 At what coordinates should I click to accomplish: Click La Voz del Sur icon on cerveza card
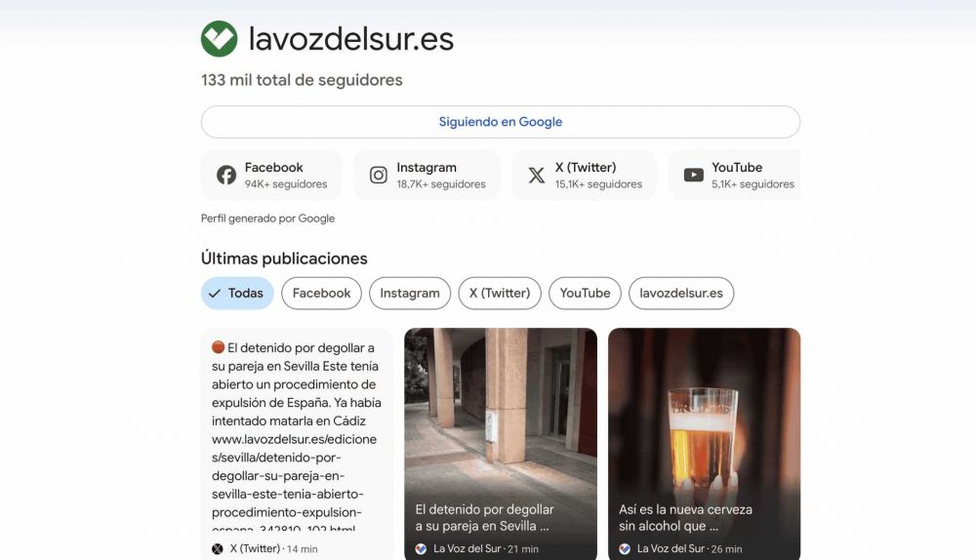tap(625, 549)
